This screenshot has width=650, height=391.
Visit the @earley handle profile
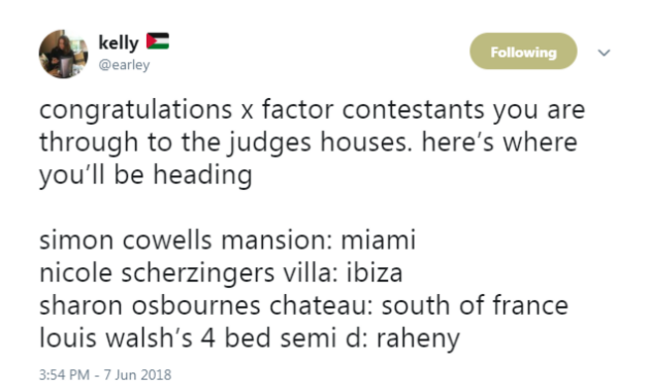point(124,65)
